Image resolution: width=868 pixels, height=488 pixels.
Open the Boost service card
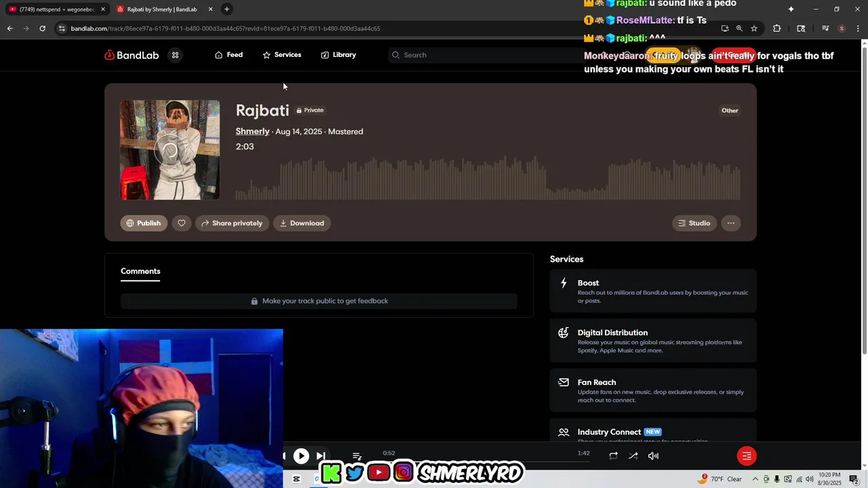(653, 291)
